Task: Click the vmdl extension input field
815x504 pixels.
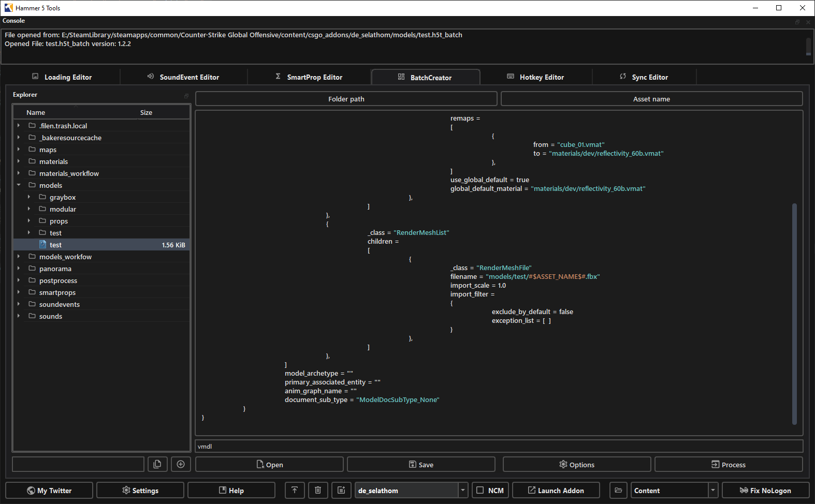Action: [499, 446]
